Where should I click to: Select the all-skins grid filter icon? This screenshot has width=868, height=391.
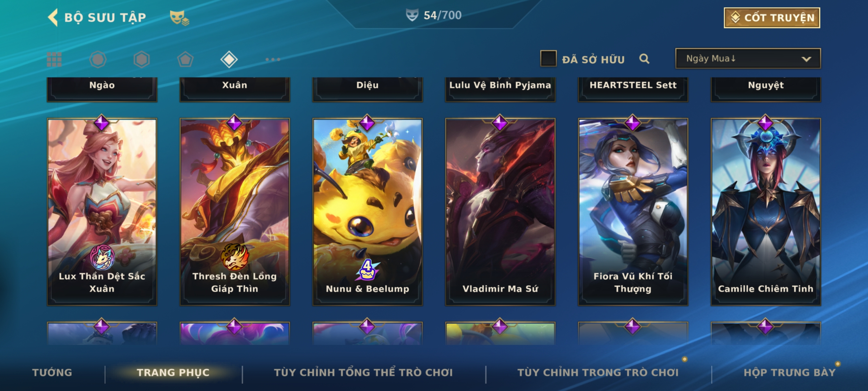click(x=54, y=59)
